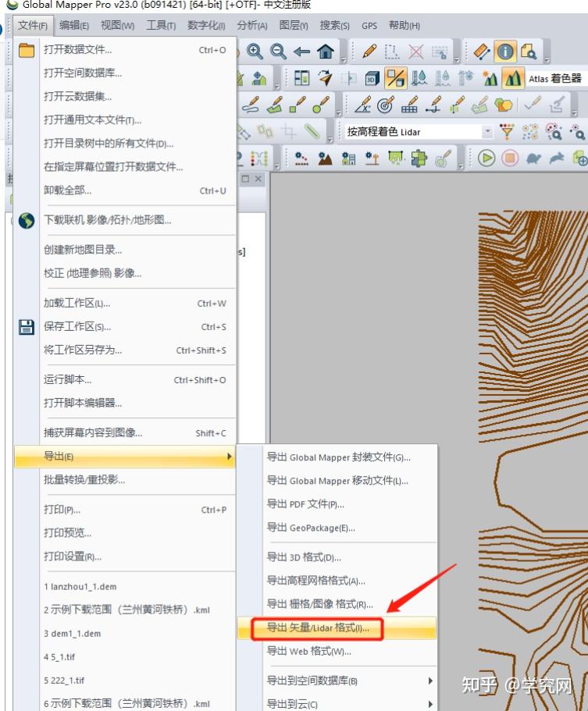Screen dimensions: 588x711
Task: Open the 工具 menu
Action: point(161,26)
